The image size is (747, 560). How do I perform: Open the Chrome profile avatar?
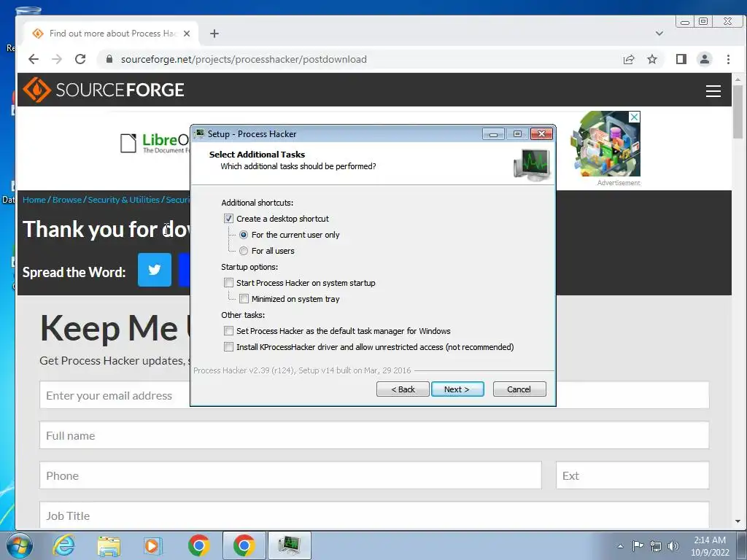pyautogui.click(x=705, y=59)
